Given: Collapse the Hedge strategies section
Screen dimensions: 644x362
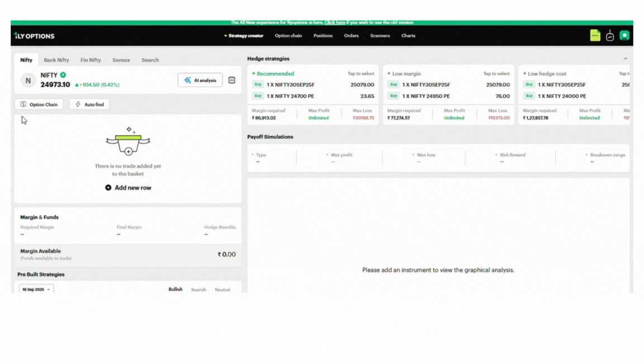Looking at the screenshot, I should coord(625,59).
